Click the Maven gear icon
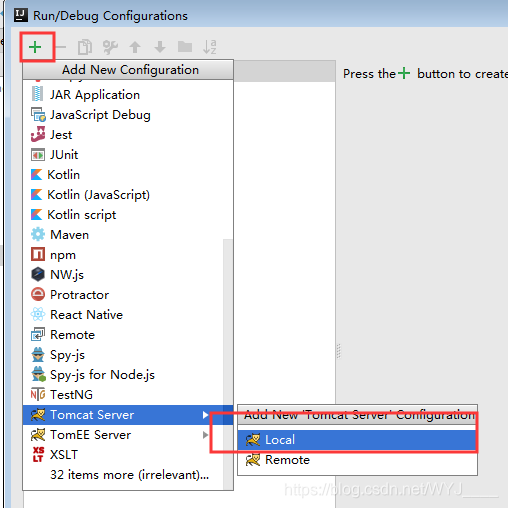Viewport: 508px width, 508px height. tap(38, 234)
